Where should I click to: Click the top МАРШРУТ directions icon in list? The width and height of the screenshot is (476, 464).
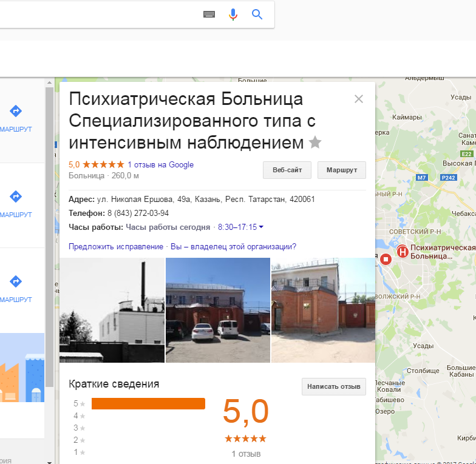tap(16, 111)
